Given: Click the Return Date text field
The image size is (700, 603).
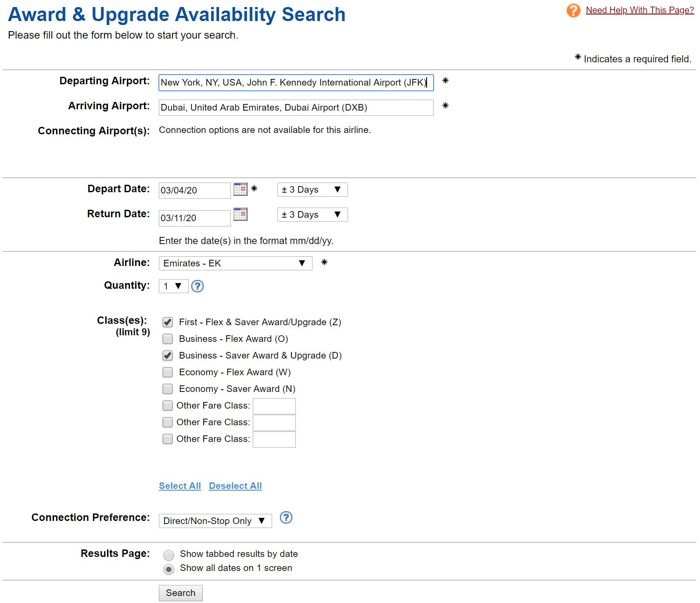Looking at the screenshot, I should 195,218.
